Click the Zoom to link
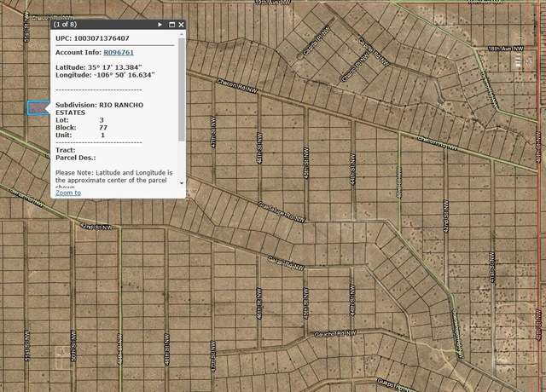 click(68, 193)
